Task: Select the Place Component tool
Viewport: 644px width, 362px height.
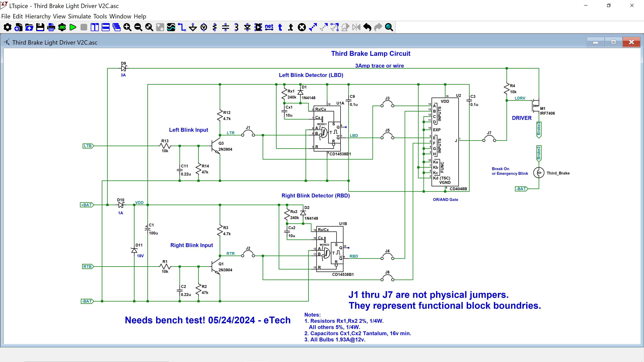Action: (x=258, y=27)
